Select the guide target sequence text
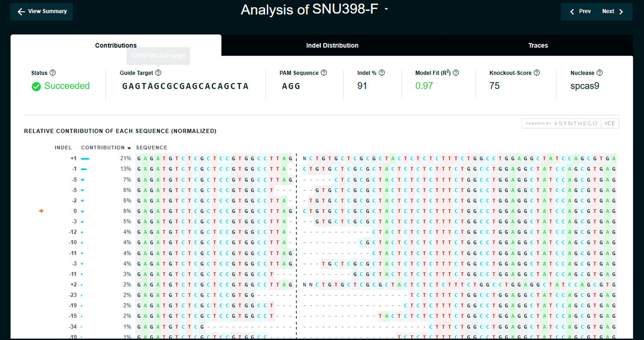The height and width of the screenshot is (340, 644). point(185,86)
